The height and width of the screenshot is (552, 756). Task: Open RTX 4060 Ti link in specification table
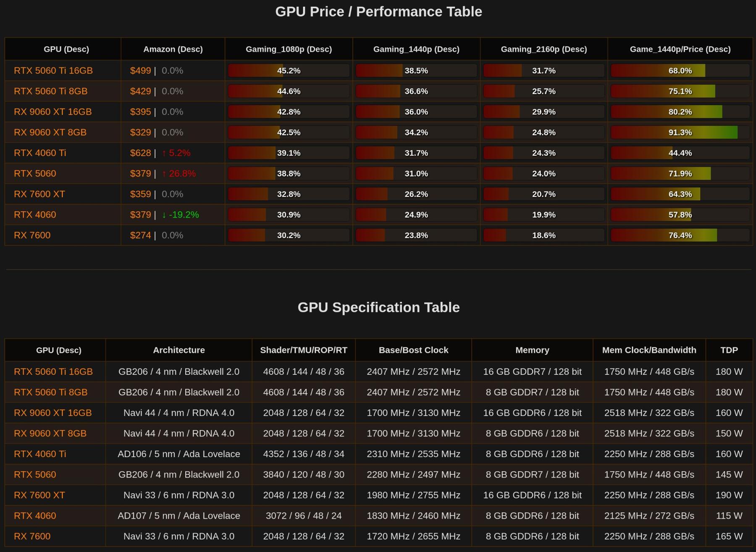tap(40, 454)
